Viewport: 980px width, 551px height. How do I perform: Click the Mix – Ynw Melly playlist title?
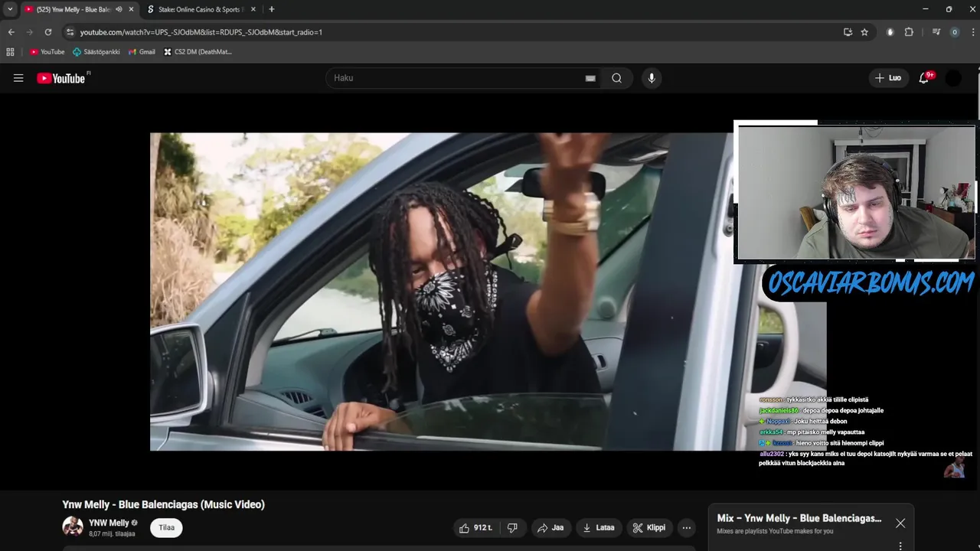click(799, 518)
